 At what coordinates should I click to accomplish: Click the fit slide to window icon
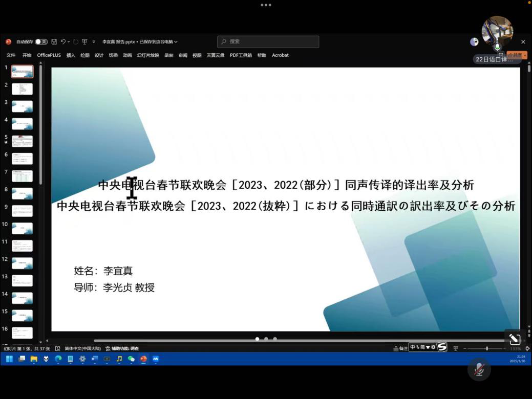point(527,348)
